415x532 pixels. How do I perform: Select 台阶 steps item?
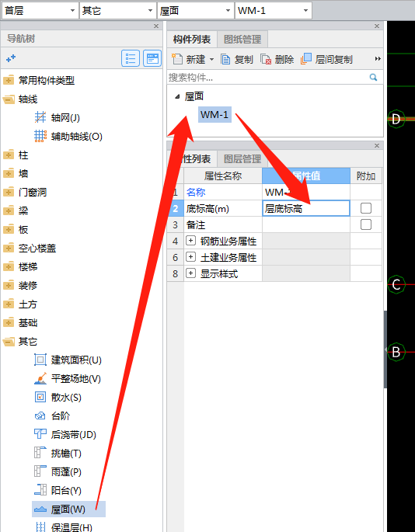tap(52, 416)
